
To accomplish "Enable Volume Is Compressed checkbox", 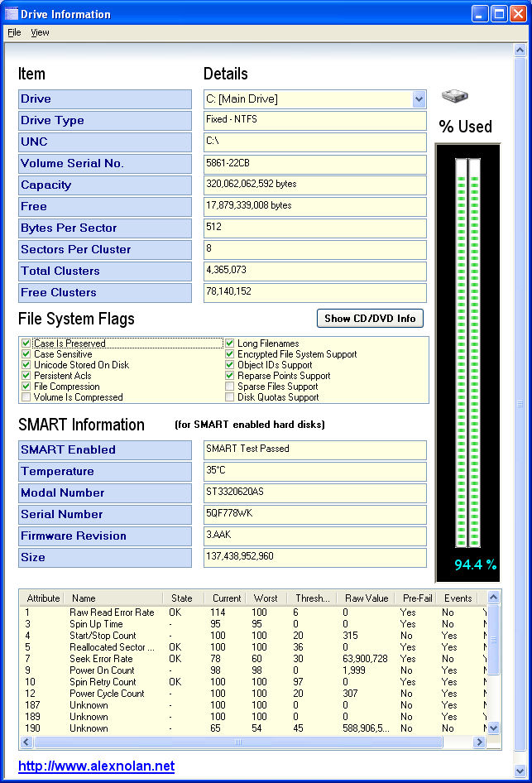I will (x=26, y=397).
